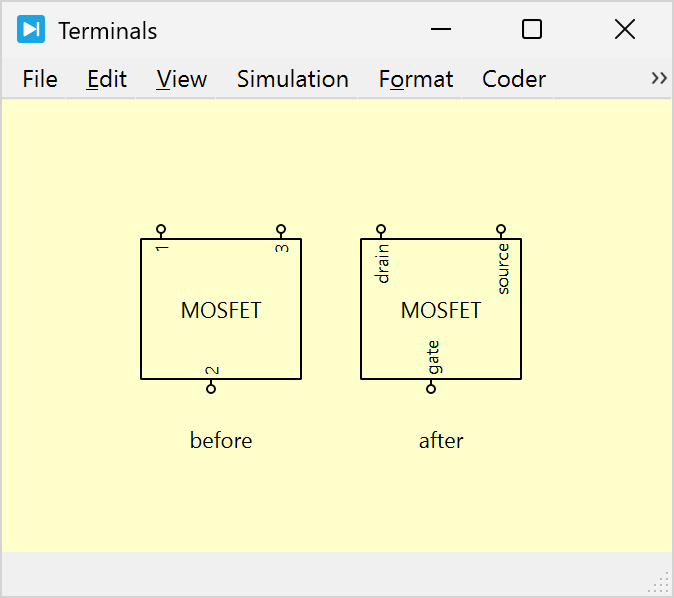Open the Coder menu
This screenshot has width=674, height=598.
click(x=514, y=79)
